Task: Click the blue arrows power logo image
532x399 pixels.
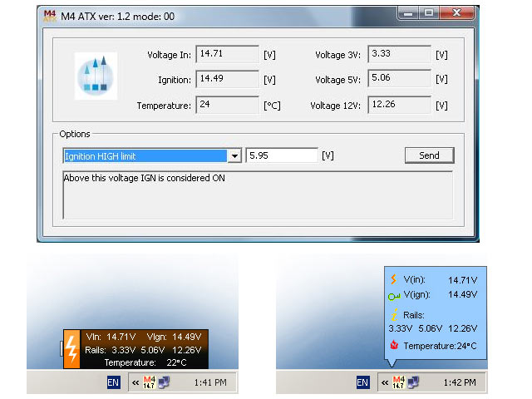Action: pyautogui.click(x=96, y=76)
